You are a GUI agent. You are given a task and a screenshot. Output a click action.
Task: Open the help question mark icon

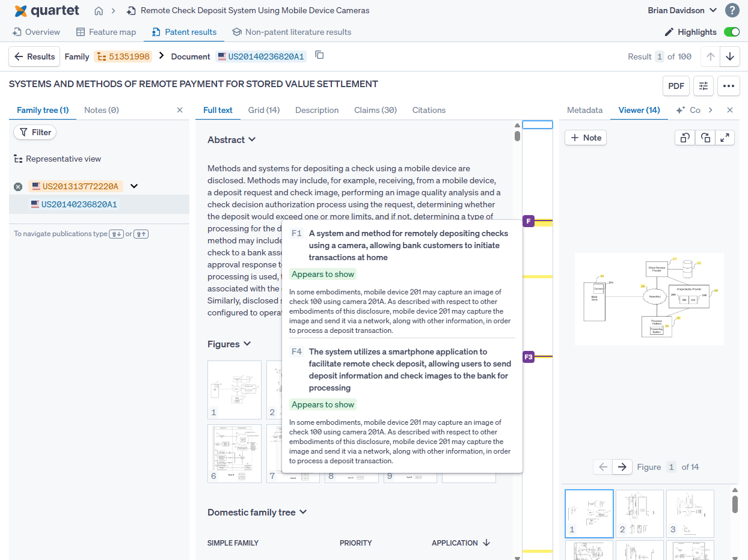[x=732, y=10]
